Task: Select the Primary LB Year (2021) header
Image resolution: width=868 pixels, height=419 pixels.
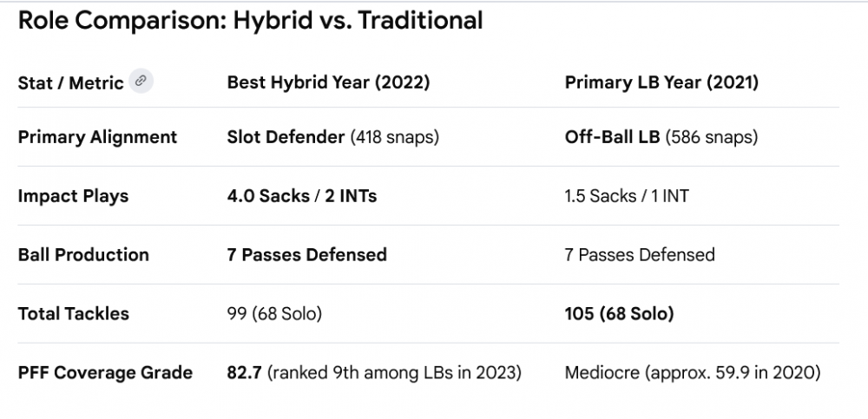Action: (x=661, y=82)
